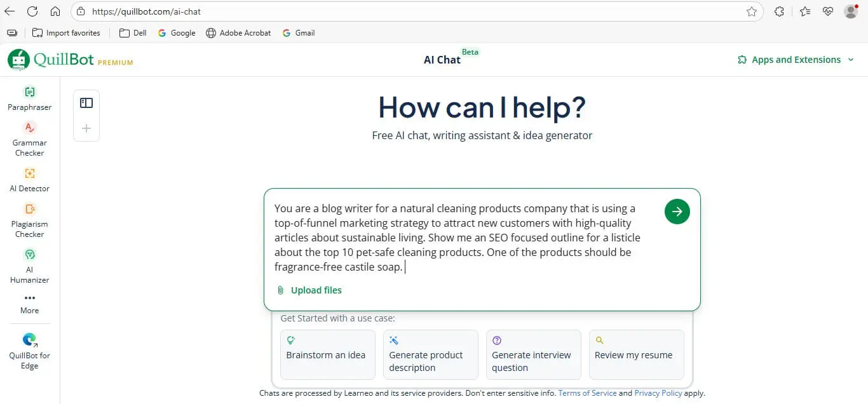Open the Privacy Policy link

658,393
